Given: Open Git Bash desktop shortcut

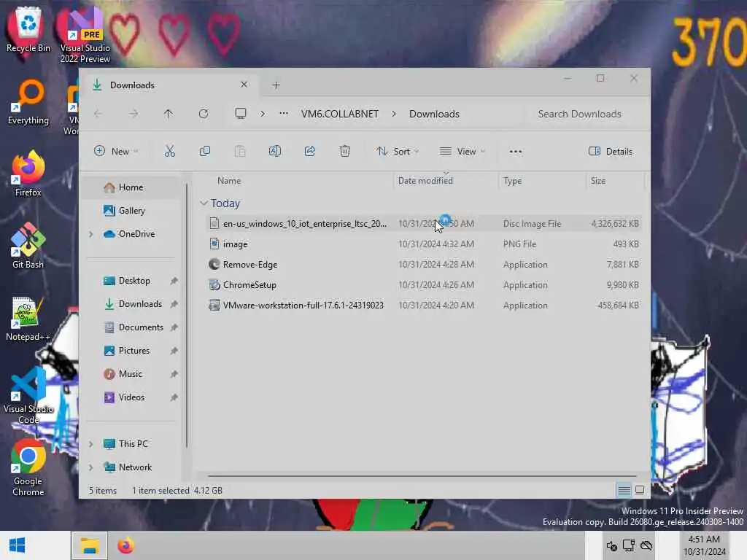Looking at the screenshot, I should (28, 246).
